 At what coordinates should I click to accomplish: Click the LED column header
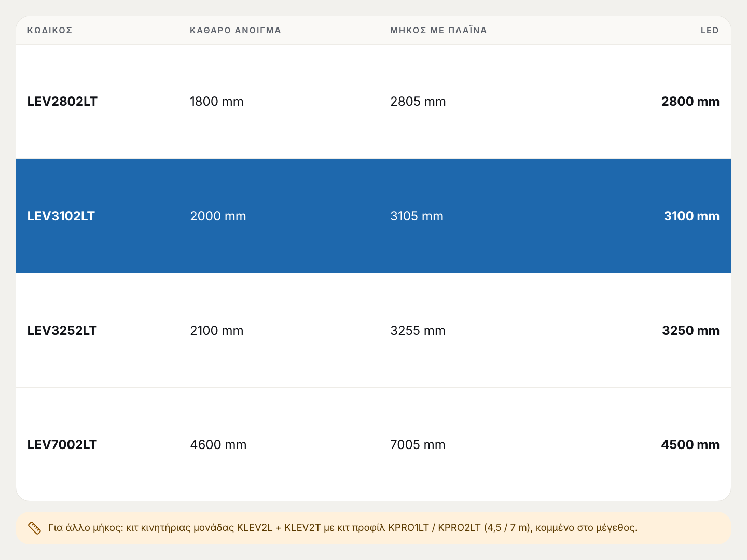coord(710,30)
